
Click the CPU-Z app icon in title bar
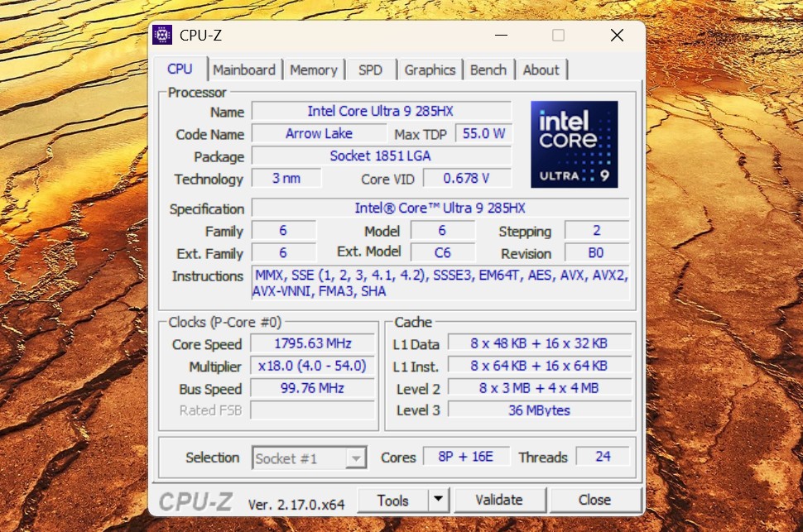162,35
